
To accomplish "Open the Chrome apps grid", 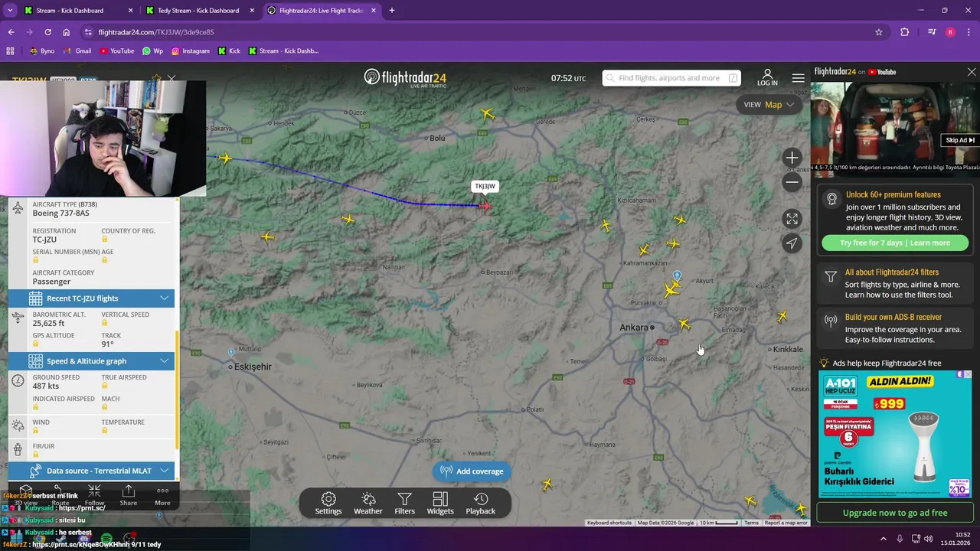I will (x=10, y=51).
